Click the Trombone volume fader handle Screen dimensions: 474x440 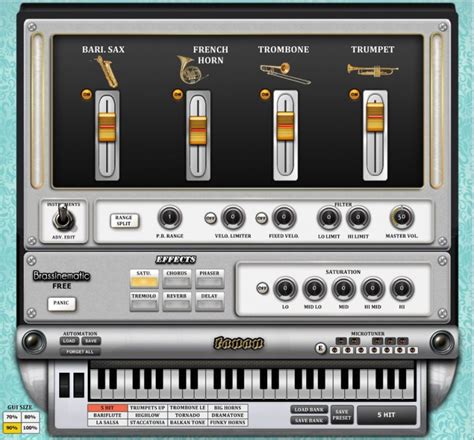pos(286,127)
